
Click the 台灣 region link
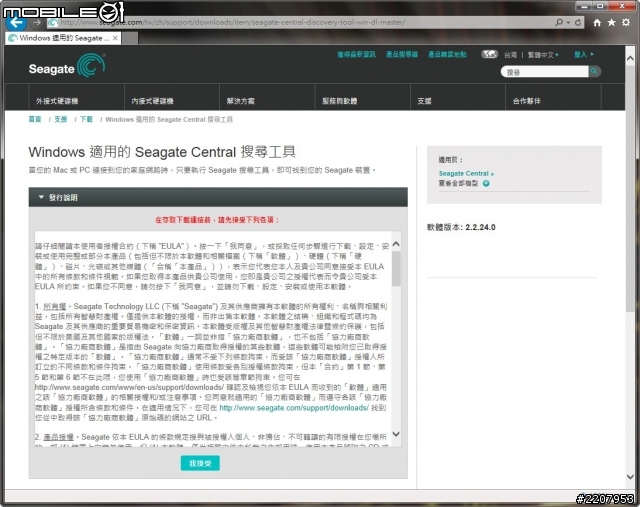pyautogui.click(x=510, y=55)
